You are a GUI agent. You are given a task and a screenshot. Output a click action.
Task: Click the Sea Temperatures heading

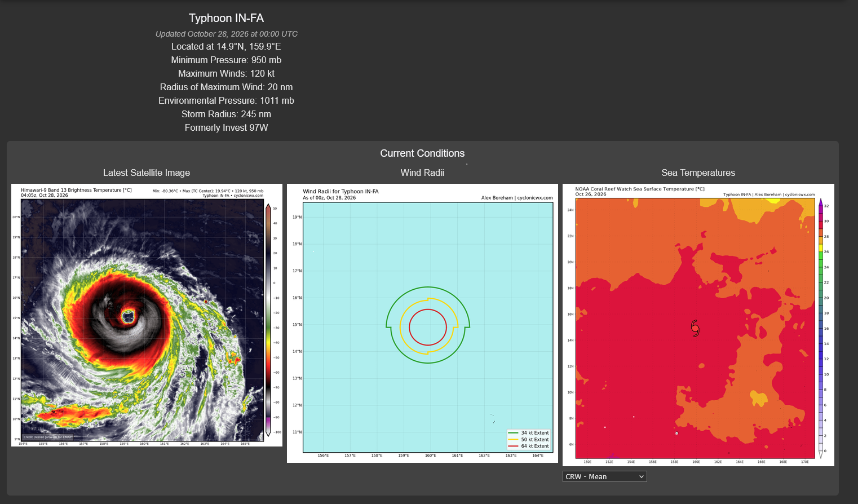(x=698, y=173)
